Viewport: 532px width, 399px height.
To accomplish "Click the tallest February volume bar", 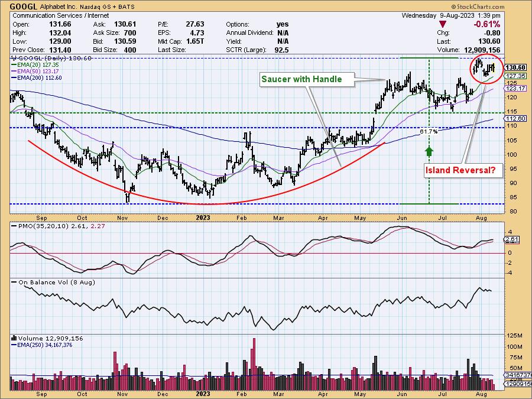I will pos(254,358).
